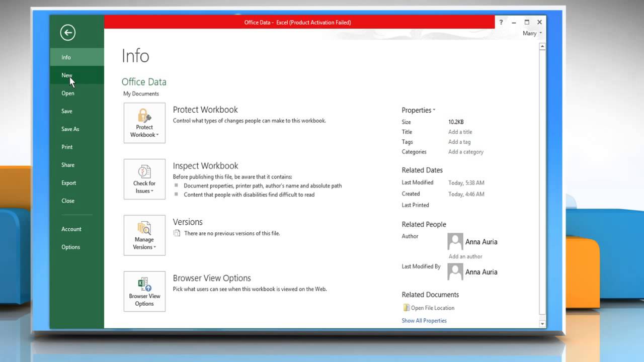Choose Save in the backstage menu
The height and width of the screenshot is (362, 644).
[x=77, y=111]
